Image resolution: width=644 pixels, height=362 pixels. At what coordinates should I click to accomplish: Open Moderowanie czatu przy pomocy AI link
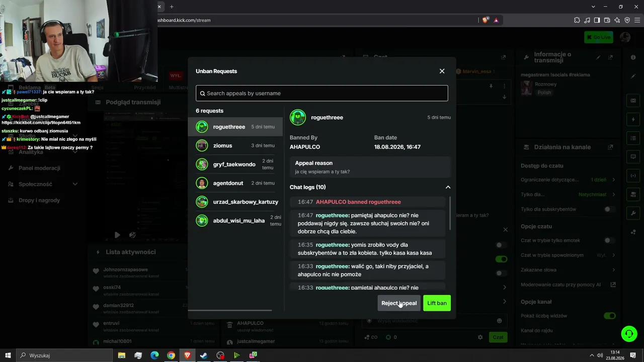pos(568,285)
